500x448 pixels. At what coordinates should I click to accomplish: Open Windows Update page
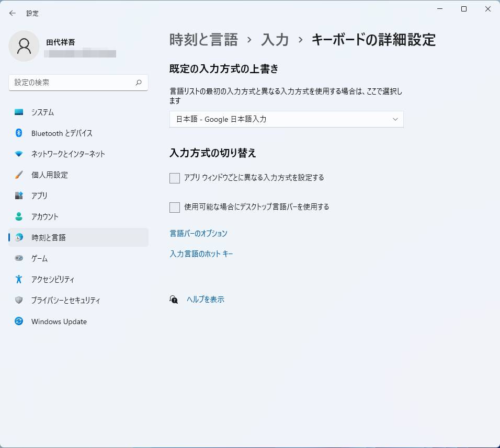click(78, 321)
